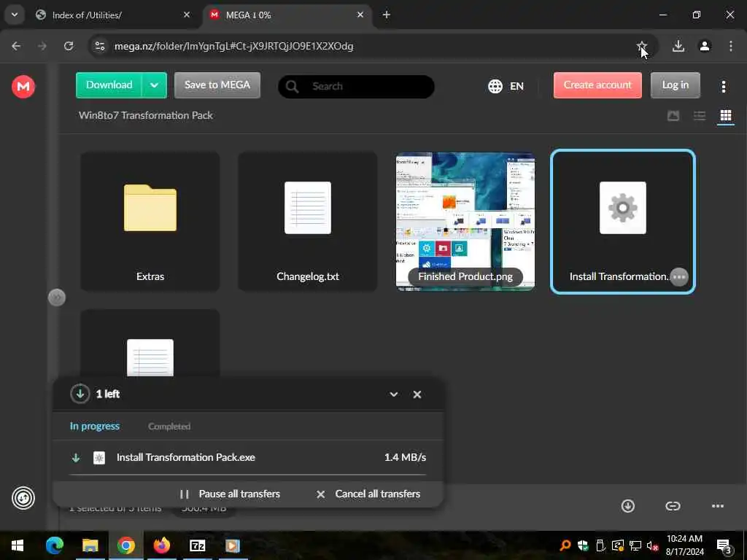Click Log in button
The width and height of the screenshot is (747, 560).
[675, 85]
